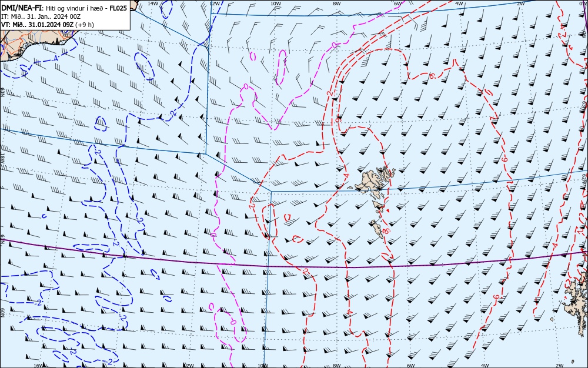Click the '8W' label on the bottom edge
Viewport: 588px width, 368px height.
337,366
